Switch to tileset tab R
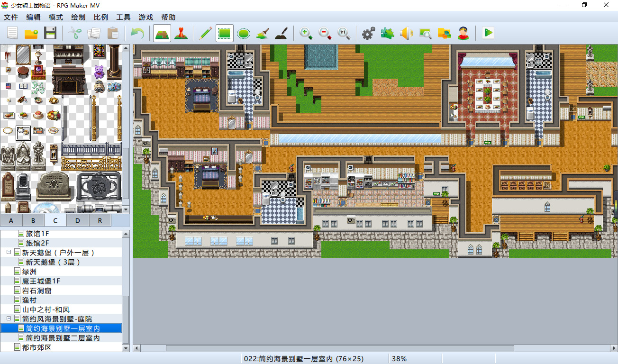 pyautogui.click(x=100, y=220)
